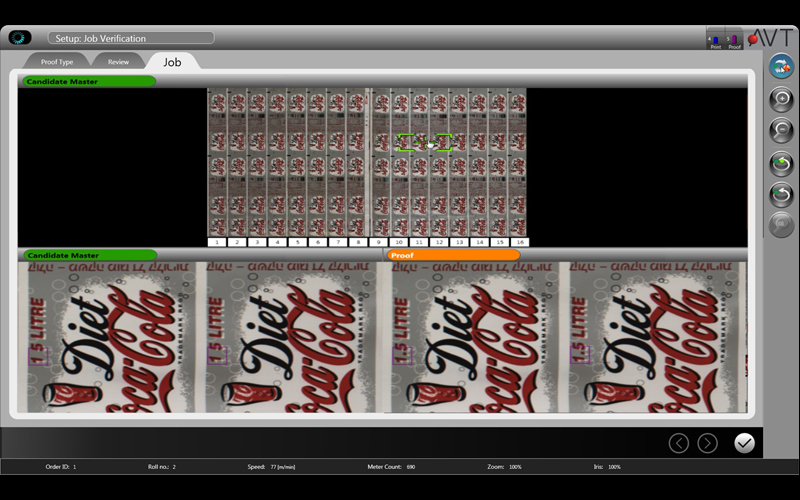Click the Speed 77 m/min status entry
This screenshot has width=800, height=500.
tap(271, 467)
